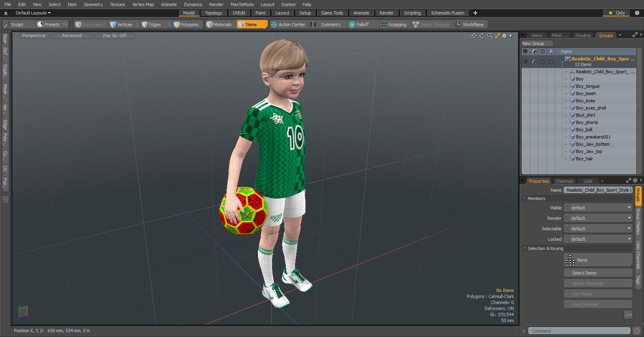Open the Vertex Map menu
Image resolution: width=644 pixels, height=337 pixels.
143,4
